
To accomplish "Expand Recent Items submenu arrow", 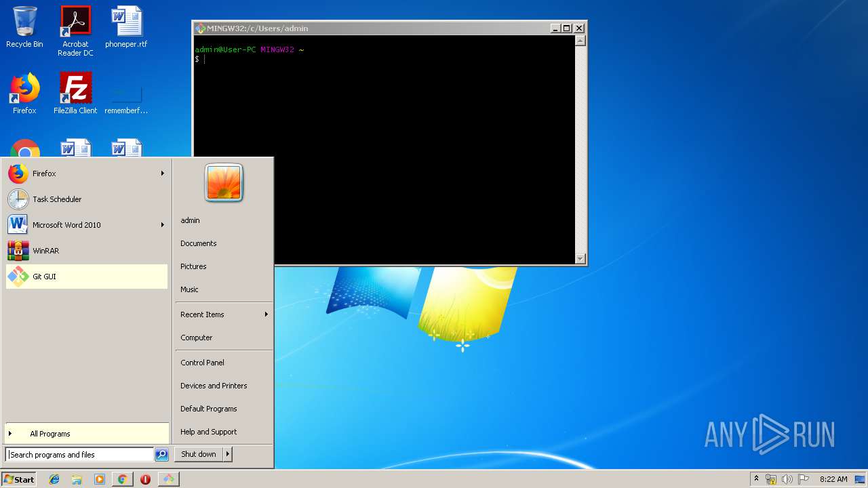I will tap(266, 314).
